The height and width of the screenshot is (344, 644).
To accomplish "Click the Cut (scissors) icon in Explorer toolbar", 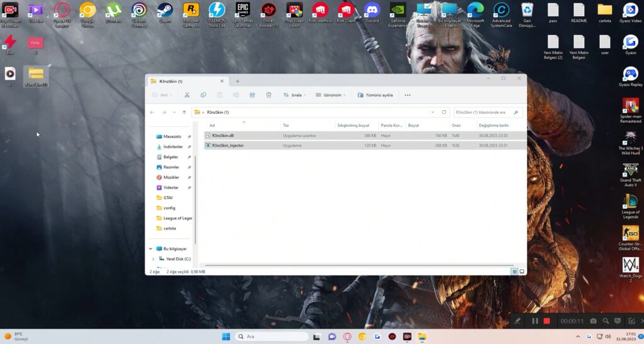I will tap(187, 95).
